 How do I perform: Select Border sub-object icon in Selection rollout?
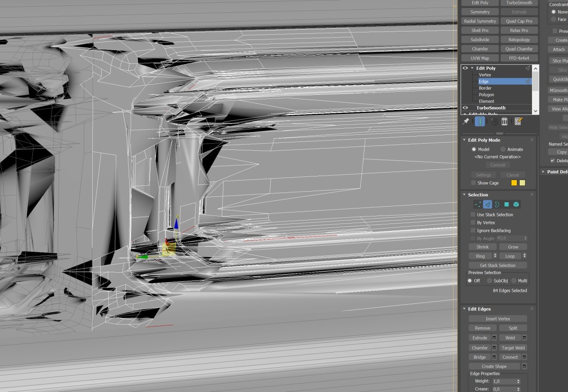click(497, 204)
